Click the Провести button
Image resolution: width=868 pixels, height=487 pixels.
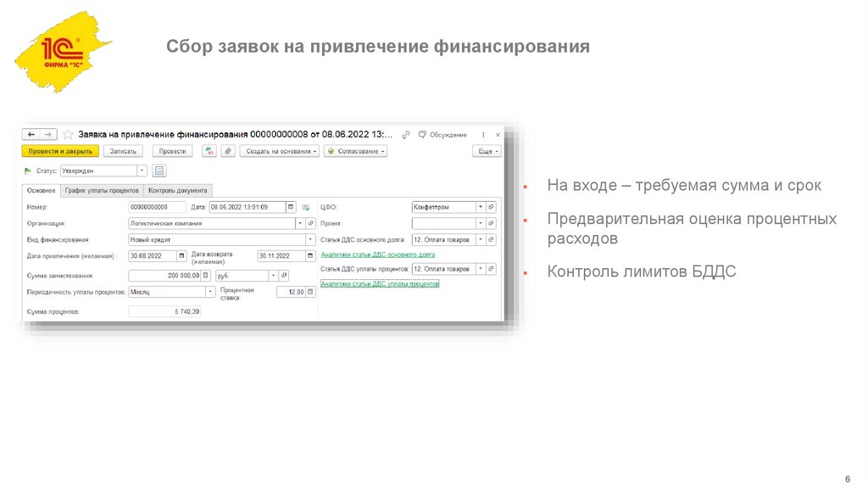pos(172,151)
